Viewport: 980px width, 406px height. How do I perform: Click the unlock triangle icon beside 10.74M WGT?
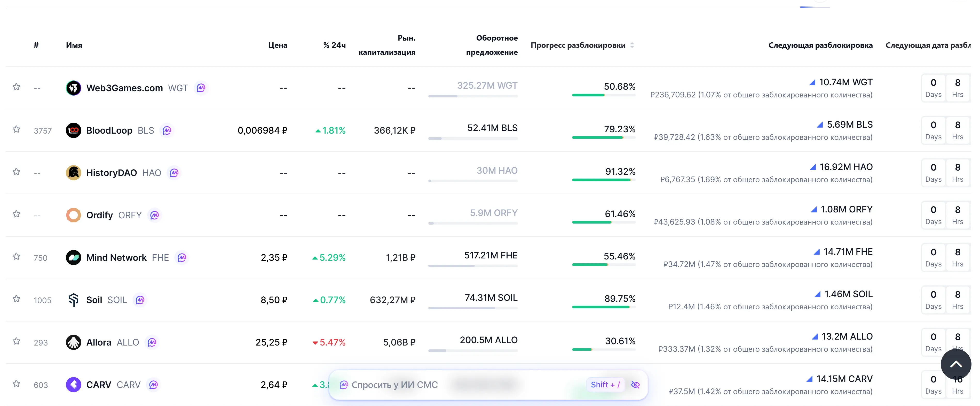point(812,82)
